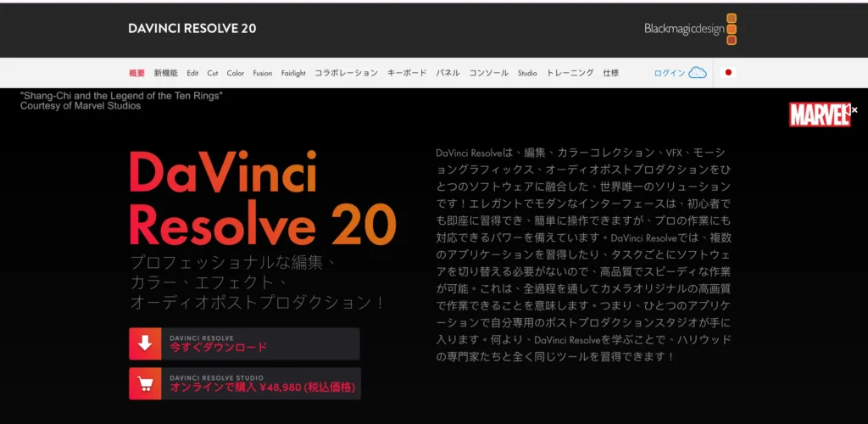This screenshot has height=424, width=868.
Task: Click the プロフェッショナルな編集 subtitle text
Action: coord(258,283)
